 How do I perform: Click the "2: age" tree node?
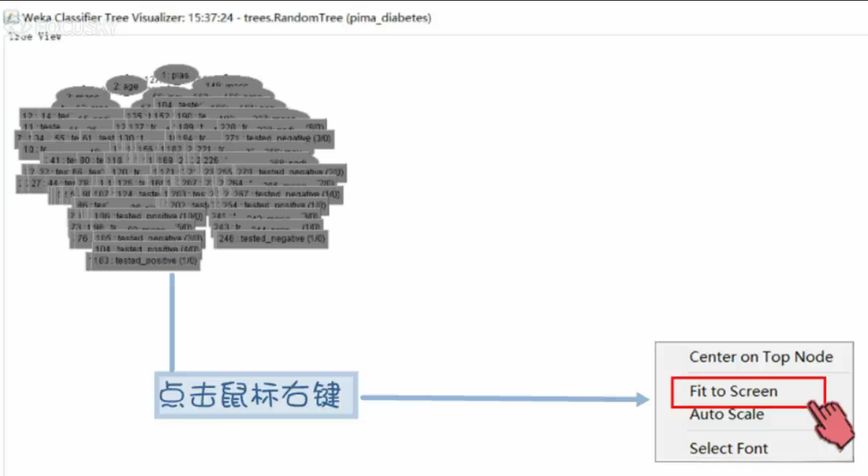126,85
